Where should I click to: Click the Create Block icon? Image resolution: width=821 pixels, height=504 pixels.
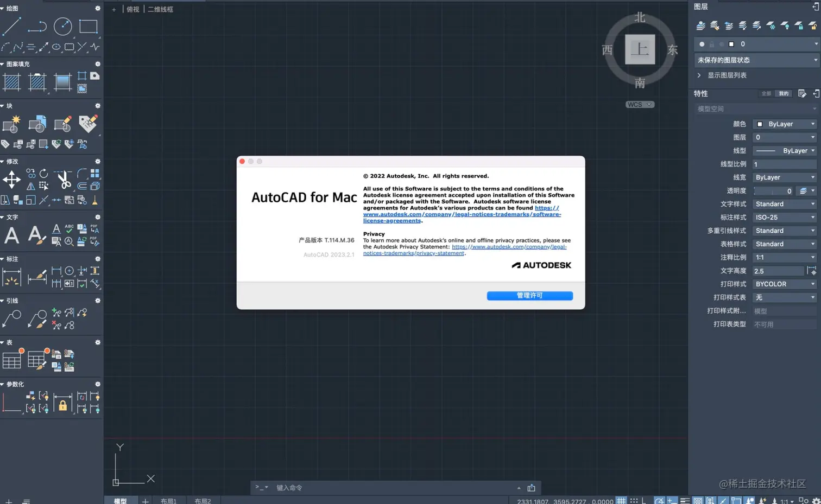(11, 124)
